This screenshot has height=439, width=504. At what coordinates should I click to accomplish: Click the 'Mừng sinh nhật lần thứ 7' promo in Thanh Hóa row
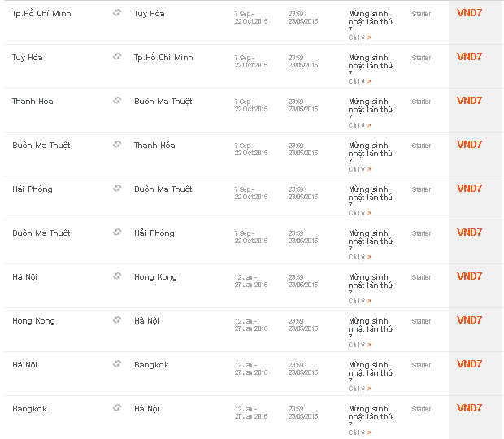click(371, 109)
